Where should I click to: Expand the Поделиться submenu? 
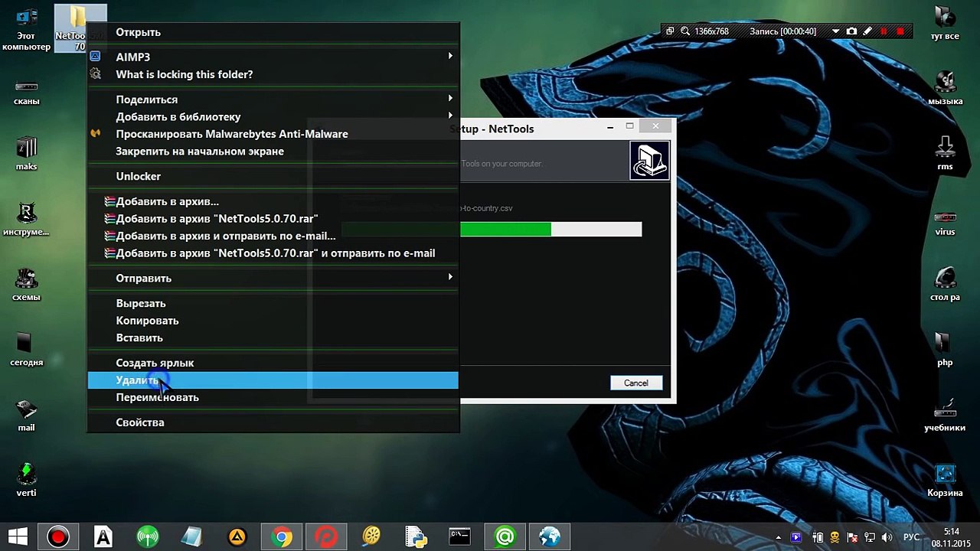click(273, 99)
